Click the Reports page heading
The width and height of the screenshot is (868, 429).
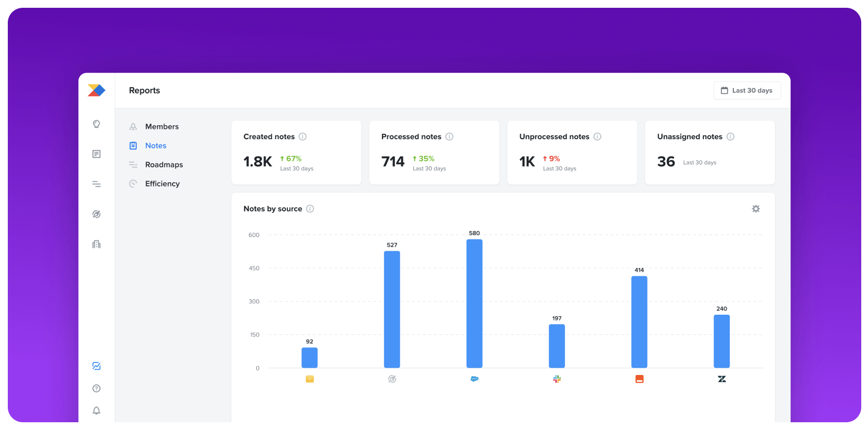144,90
